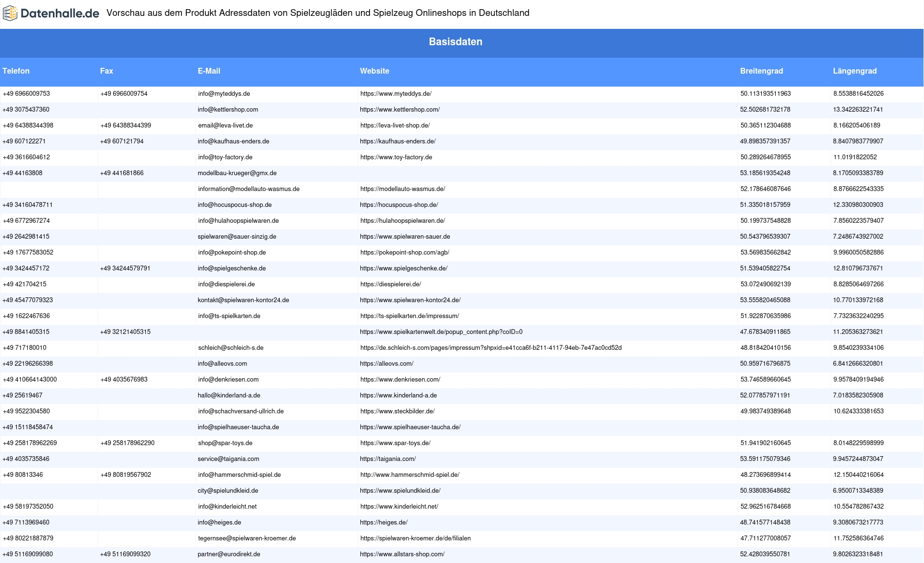924x563 pixels.
Task: Click email schleich@schleich-s.de
Action: click(231, 348)
